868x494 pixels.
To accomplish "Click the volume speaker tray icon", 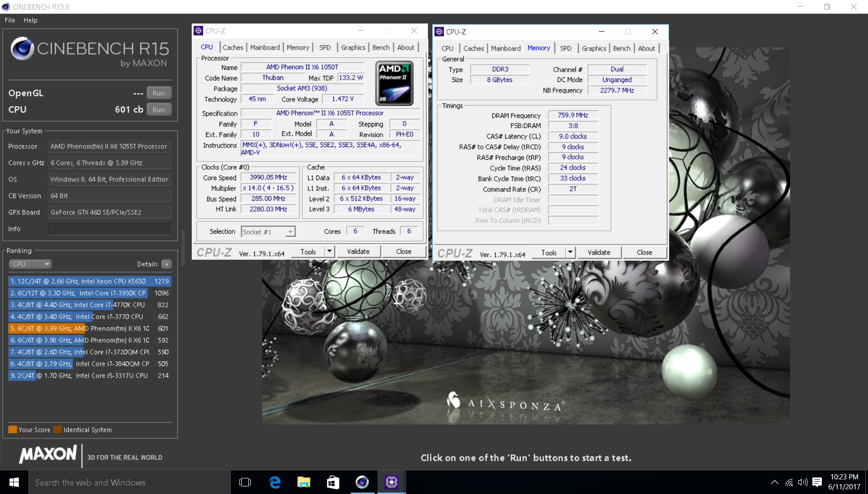I will [x=803, y=482].
